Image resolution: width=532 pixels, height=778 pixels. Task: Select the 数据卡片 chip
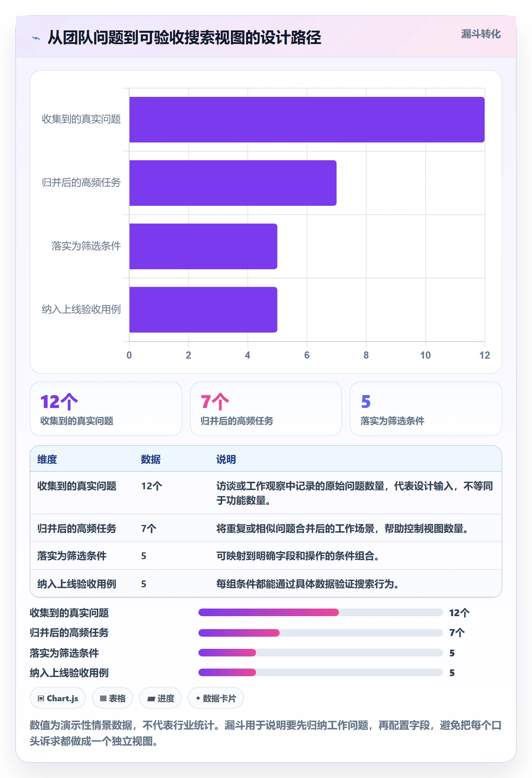point(216,698)
